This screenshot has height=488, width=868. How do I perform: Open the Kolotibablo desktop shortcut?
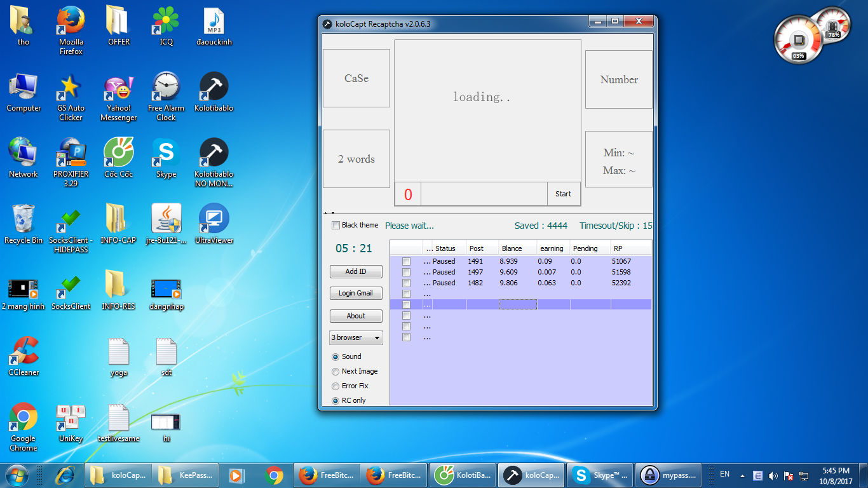coord(214,92)
